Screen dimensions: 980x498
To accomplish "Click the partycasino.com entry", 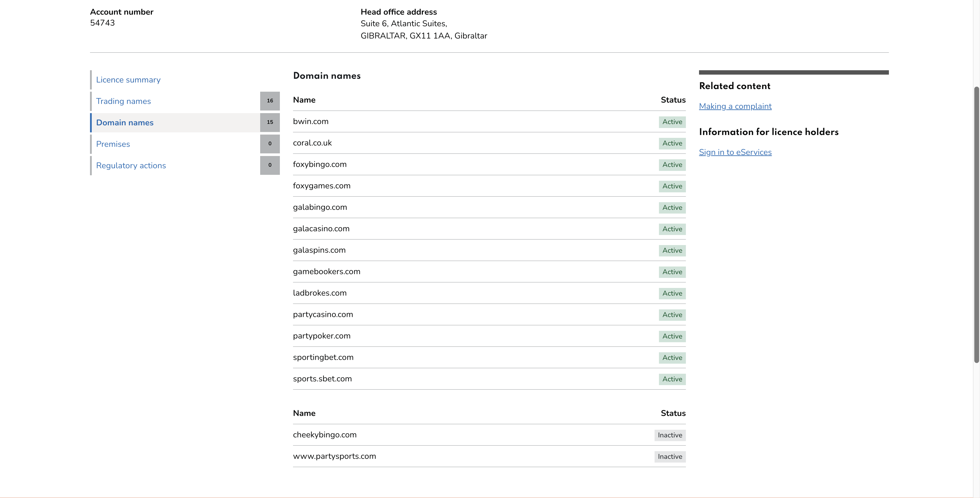I will (323, 314).
